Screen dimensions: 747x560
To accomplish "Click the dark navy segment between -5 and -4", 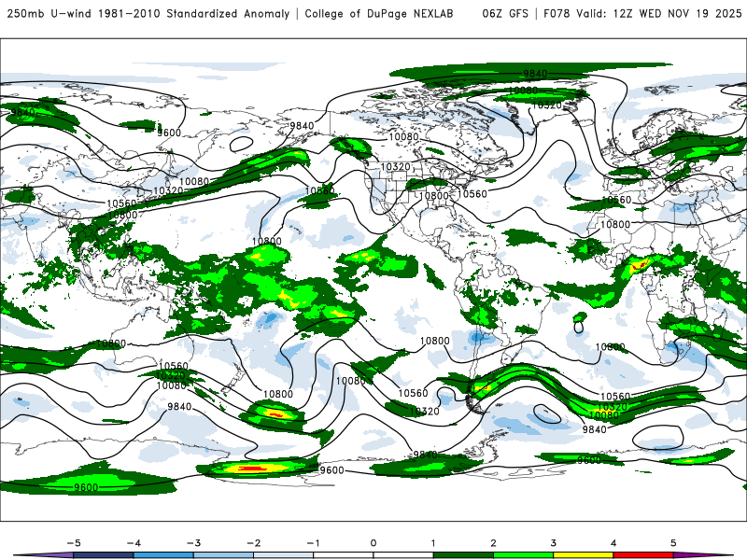I will pos(104,555).
